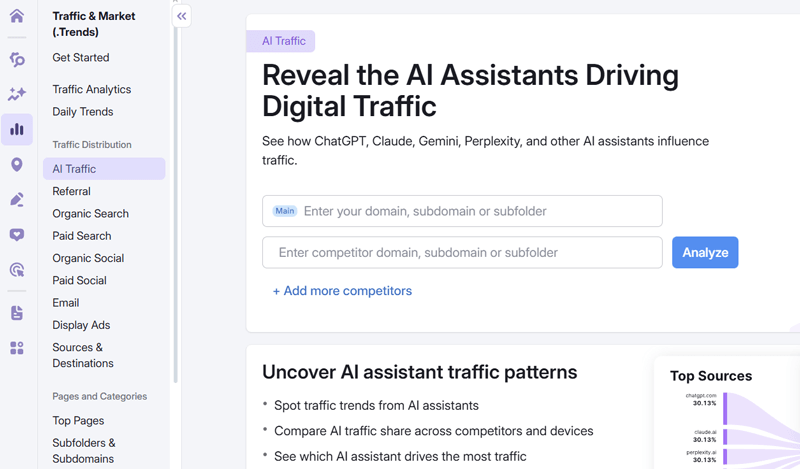Viewport: 800px width, 469px height.
Task: Click + Add more competitors link
Action: coord(342,291)
